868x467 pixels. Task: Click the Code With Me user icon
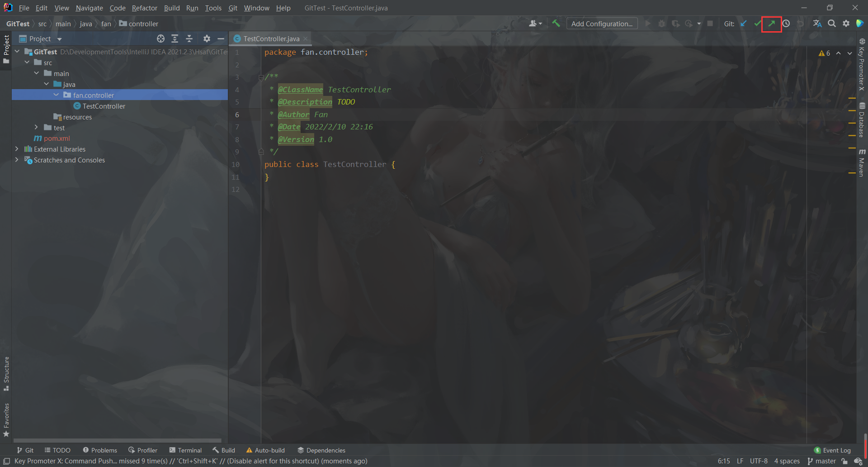533,24
